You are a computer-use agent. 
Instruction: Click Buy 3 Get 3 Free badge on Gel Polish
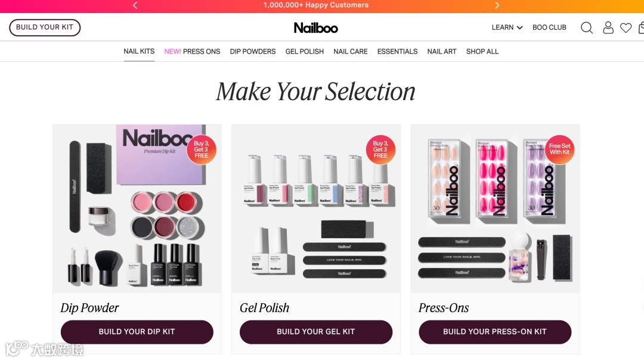point(380,150)
